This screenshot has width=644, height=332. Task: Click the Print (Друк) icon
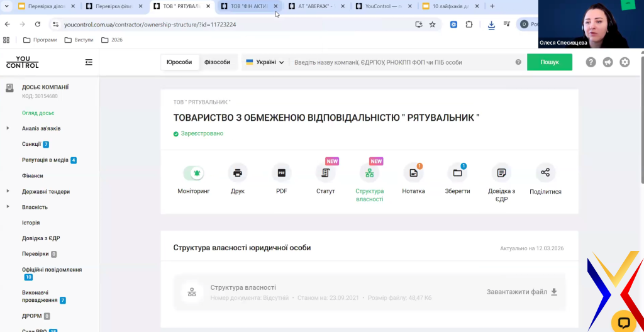(237, 173)
